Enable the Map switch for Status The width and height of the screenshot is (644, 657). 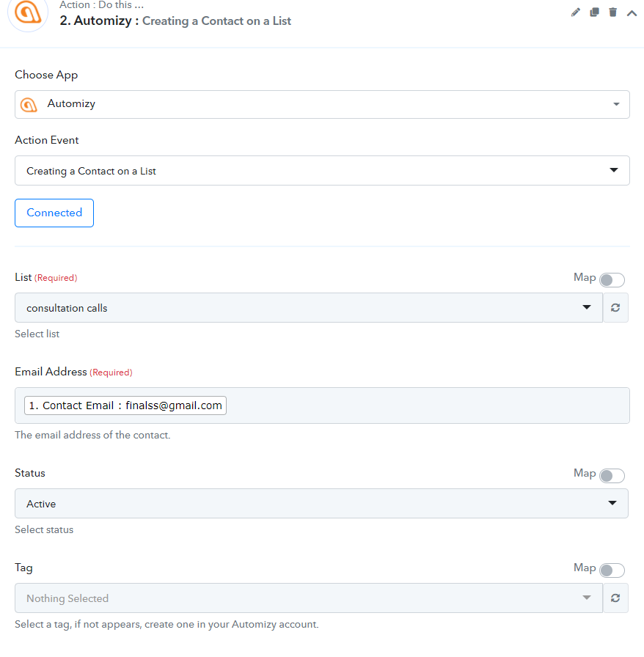pos(612,476)
